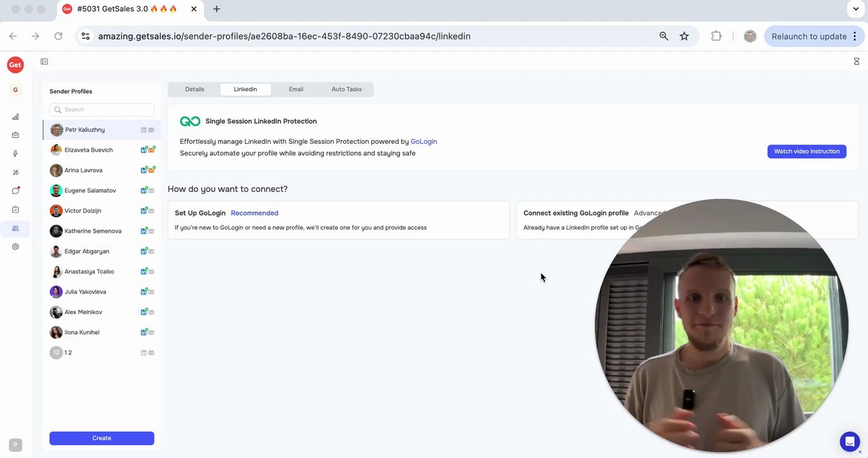This screenshot has height=458, width=868.
Task: Select Elizaveta Buevich profile
Action: pyautogui.click(x=102, y=150)
